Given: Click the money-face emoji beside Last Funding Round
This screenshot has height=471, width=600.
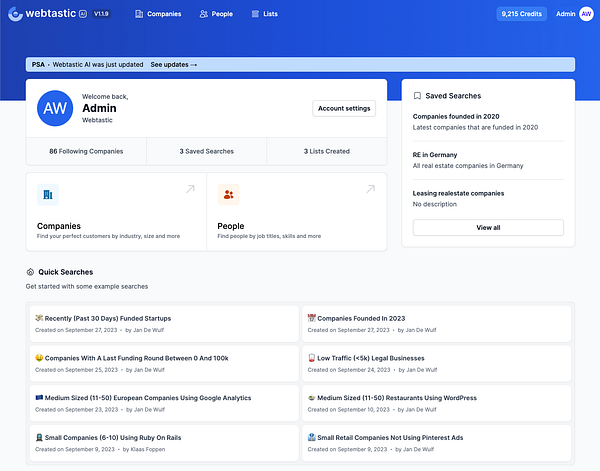Looking at the screenshot, I should click(x=39, y=358).
